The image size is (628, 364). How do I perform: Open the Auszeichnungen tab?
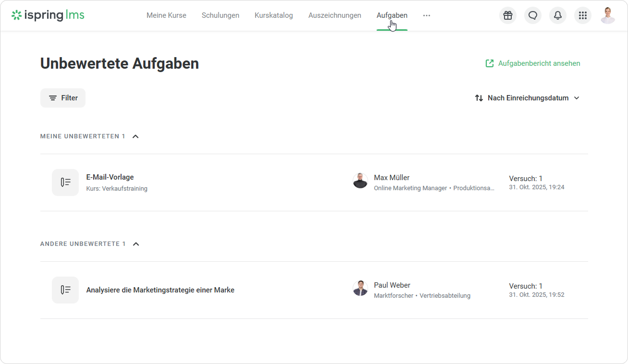click(x=334, y=15)
